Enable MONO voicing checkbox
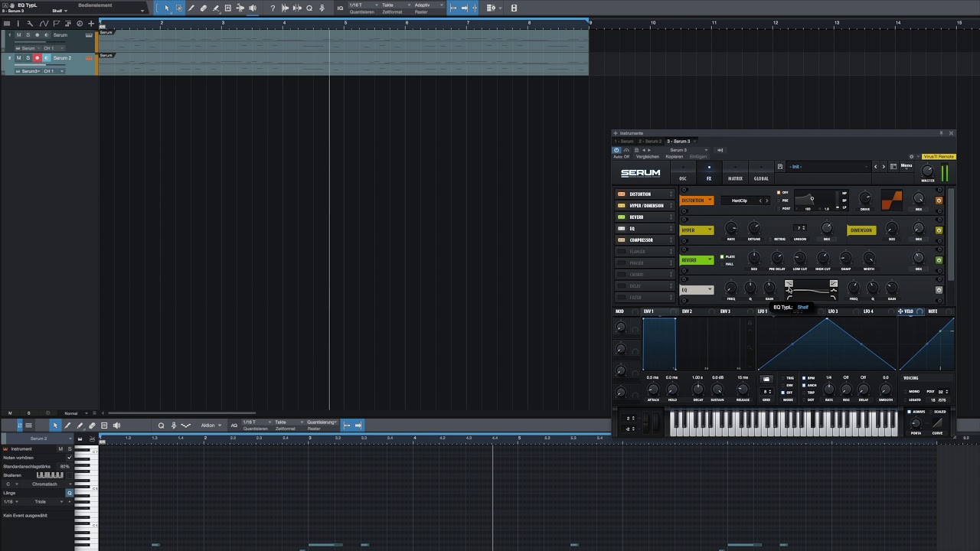The image size is (980, 551). [x=906, y=392]
